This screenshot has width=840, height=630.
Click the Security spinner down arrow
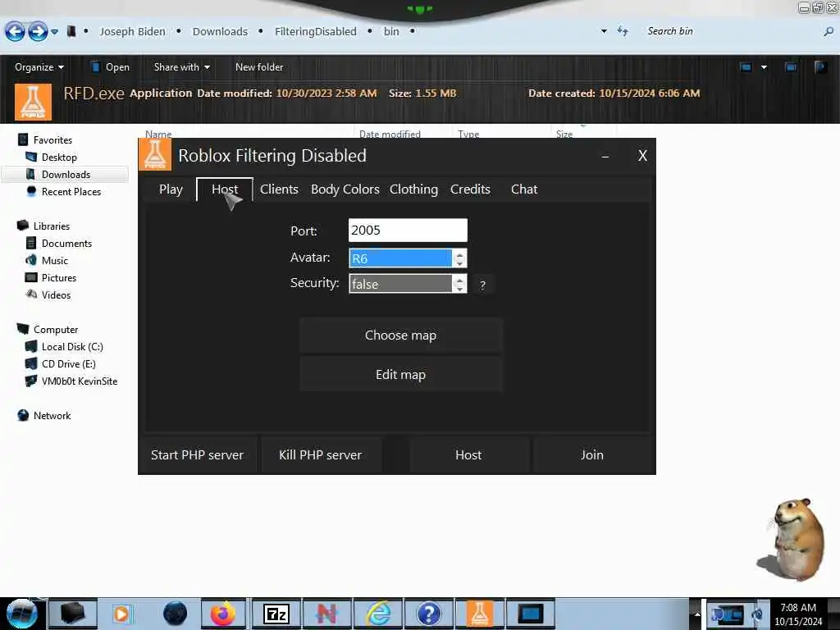pos(459,288)
